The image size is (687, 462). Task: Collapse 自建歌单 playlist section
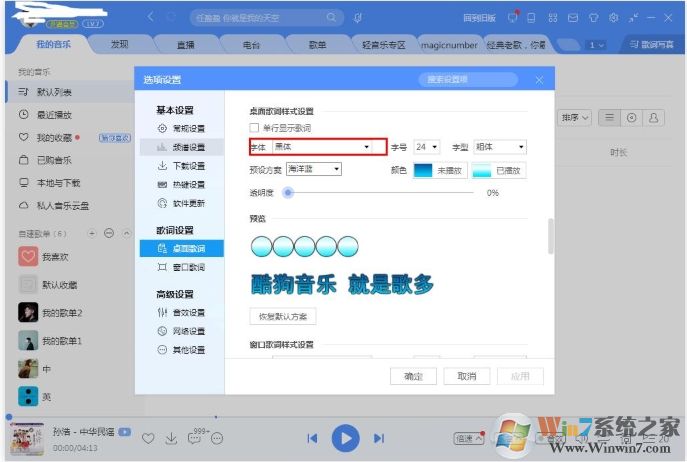(127, 233)
